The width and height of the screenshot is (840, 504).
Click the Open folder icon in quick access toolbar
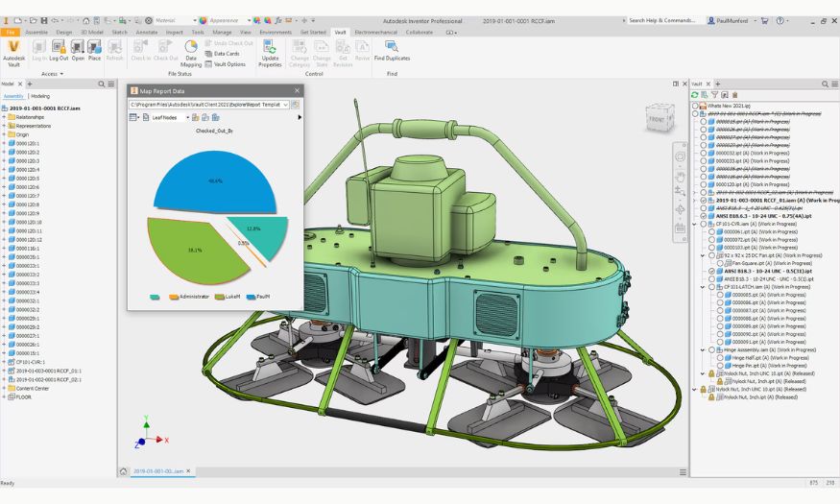[33, 21]
